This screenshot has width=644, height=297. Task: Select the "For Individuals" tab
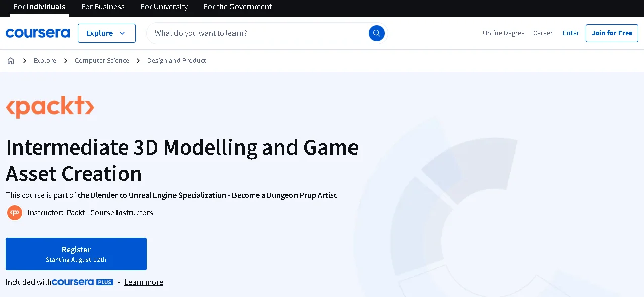[39, 7]
